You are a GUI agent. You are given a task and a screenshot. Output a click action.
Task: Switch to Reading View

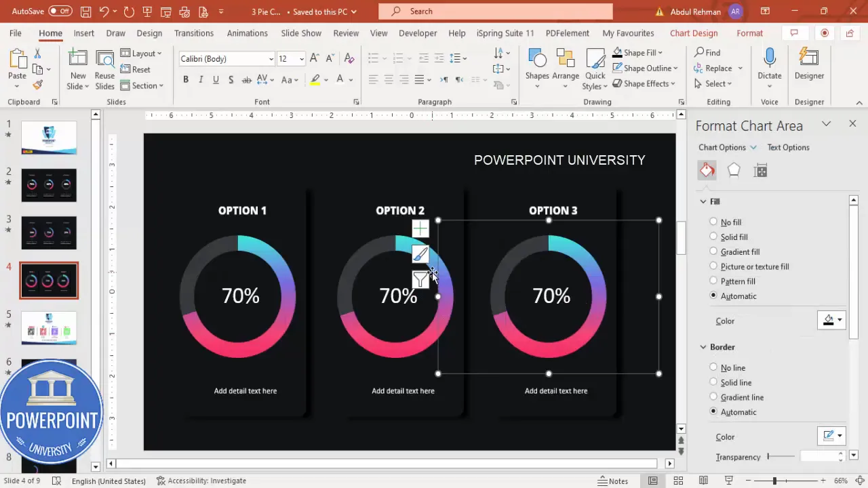[703, 481]
